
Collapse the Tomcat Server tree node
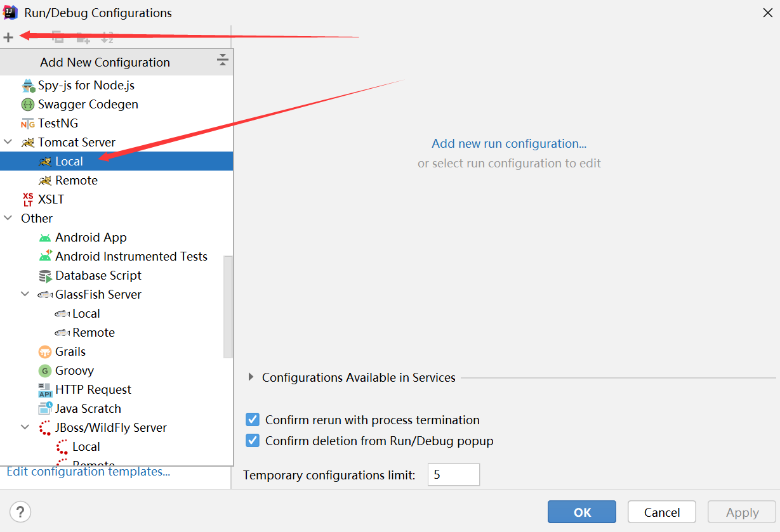[8, 142]
